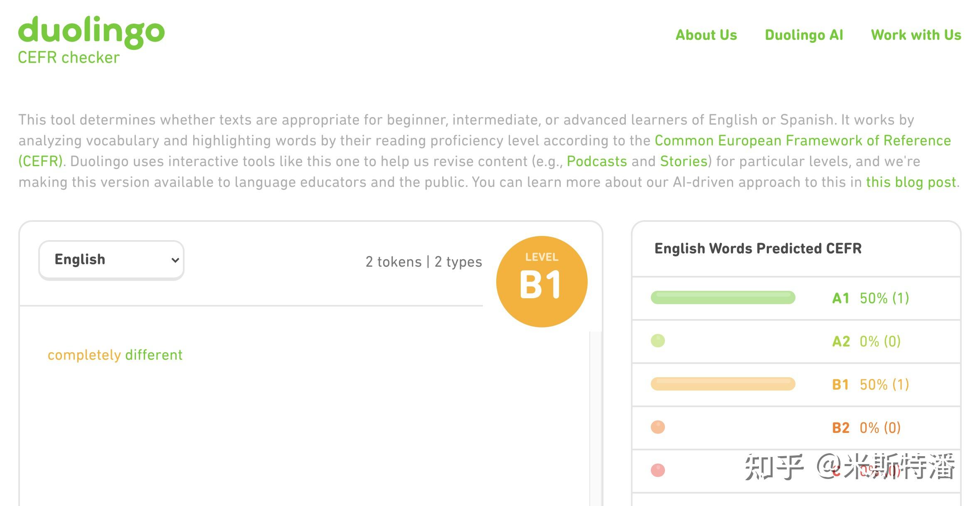Viewport: 980px width, 506px height.
Task: Open the About Us menu item
Action: click(x=706, y=35)
